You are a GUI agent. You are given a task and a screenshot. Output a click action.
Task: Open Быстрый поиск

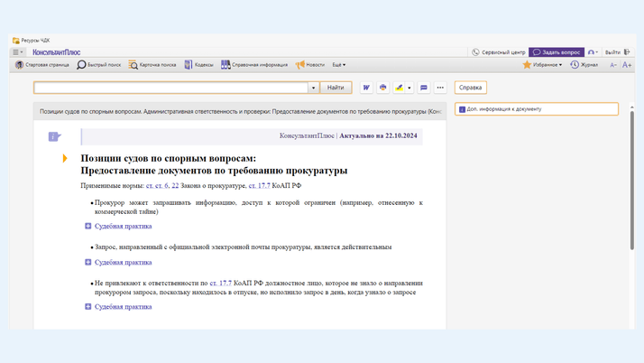pos(99,64)
